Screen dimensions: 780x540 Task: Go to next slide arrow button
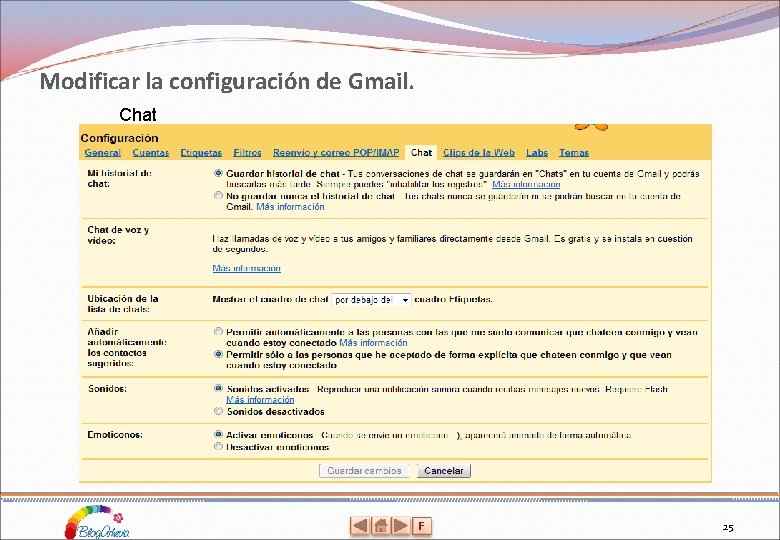point(401,526)
